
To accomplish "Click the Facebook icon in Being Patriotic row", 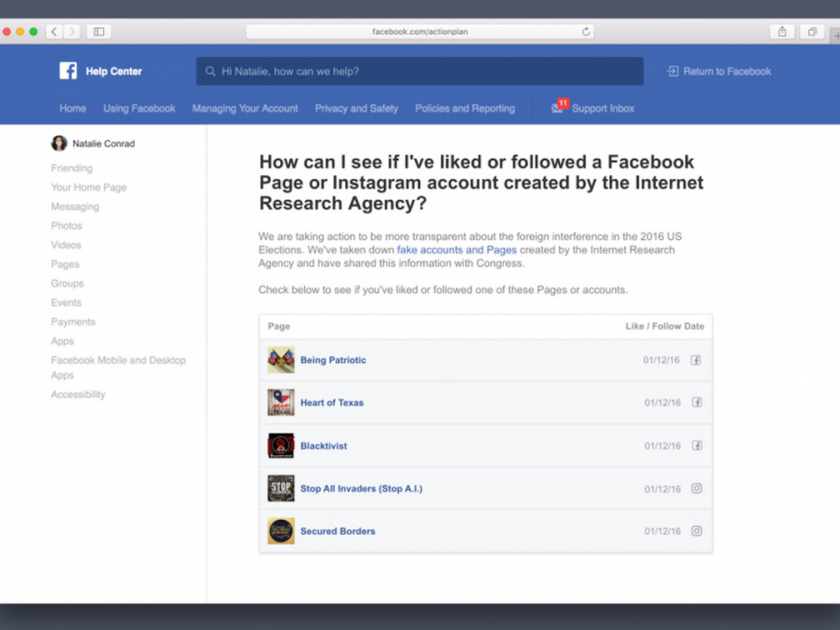I will coord(695,360).
